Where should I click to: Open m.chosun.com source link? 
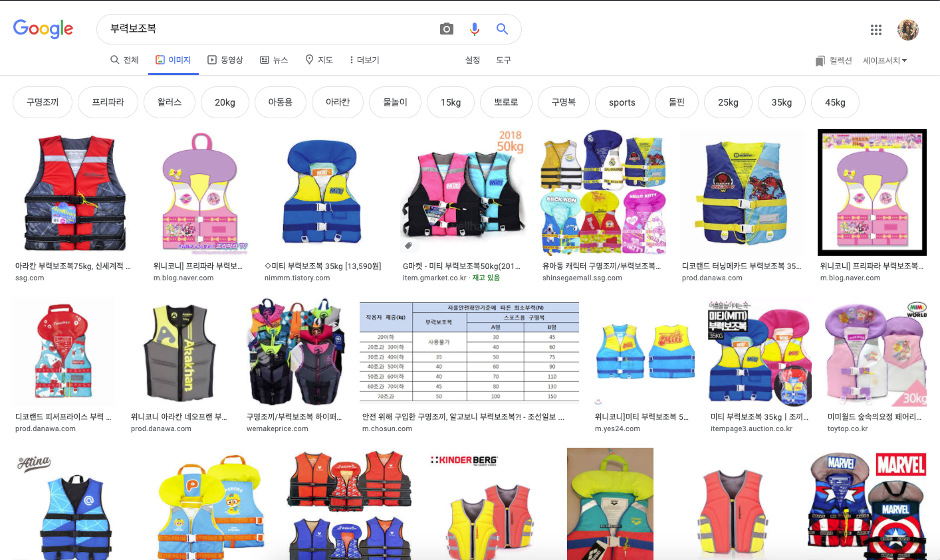coord(387,428)
